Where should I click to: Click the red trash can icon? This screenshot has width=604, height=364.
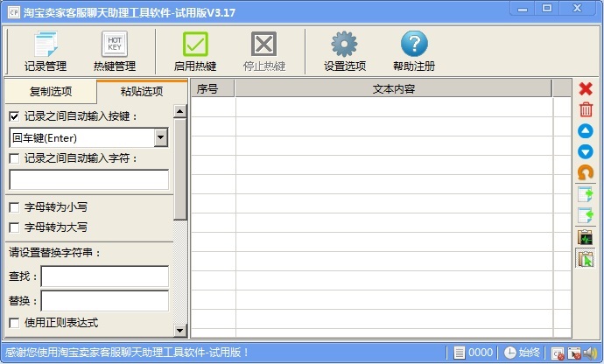coord(586,109)
